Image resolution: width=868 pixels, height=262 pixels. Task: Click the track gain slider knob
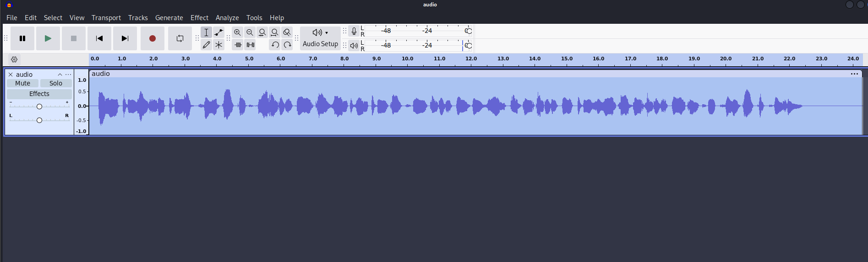[39, 107]
